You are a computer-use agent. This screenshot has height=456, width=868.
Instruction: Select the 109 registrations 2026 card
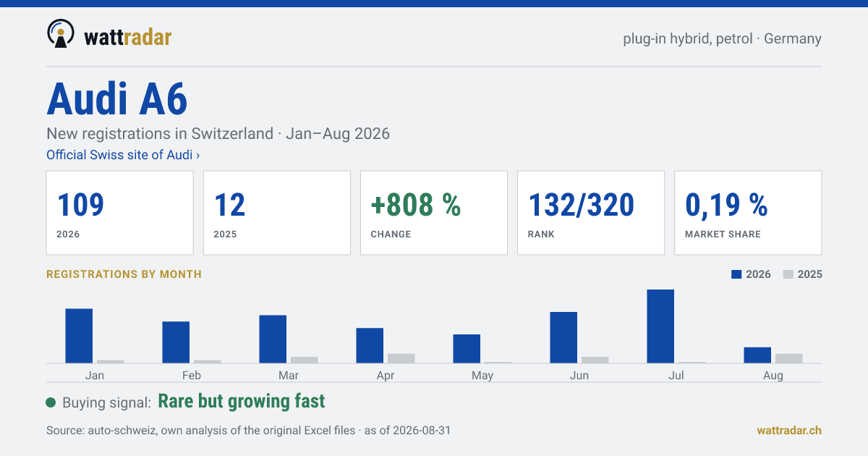(x=120, y=213)
